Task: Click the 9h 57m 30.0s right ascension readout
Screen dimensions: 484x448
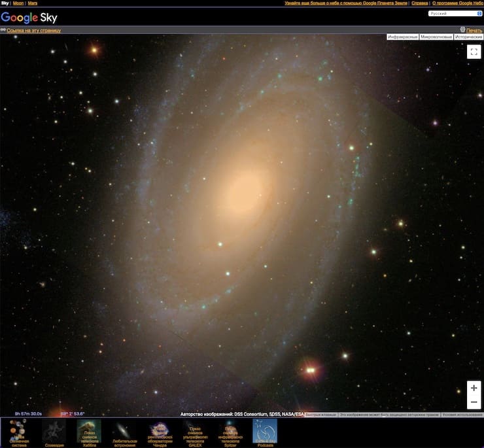Action: 28,414
